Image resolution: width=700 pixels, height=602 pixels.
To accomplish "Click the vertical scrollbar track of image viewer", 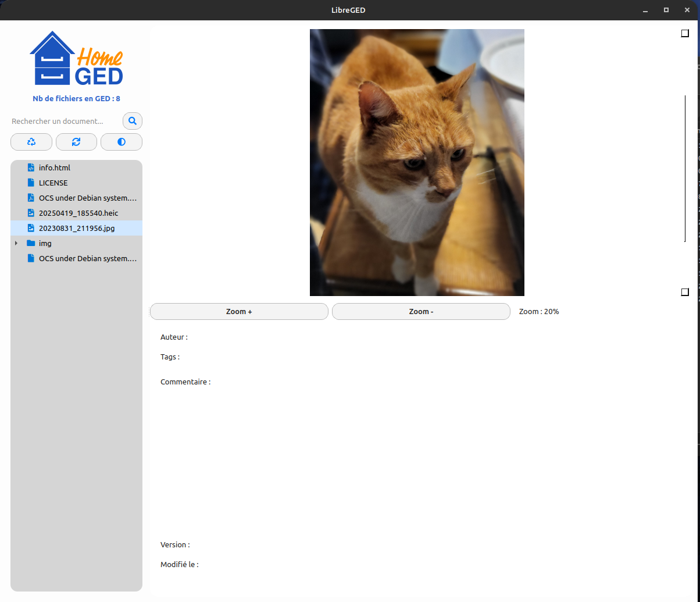I will pos(685,169).
